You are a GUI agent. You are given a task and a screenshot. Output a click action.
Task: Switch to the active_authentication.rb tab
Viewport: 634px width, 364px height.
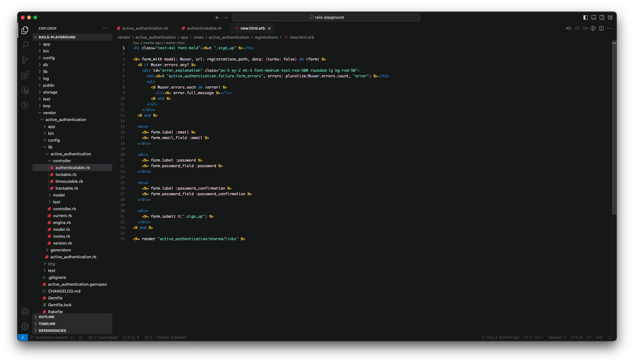(145, 28)
